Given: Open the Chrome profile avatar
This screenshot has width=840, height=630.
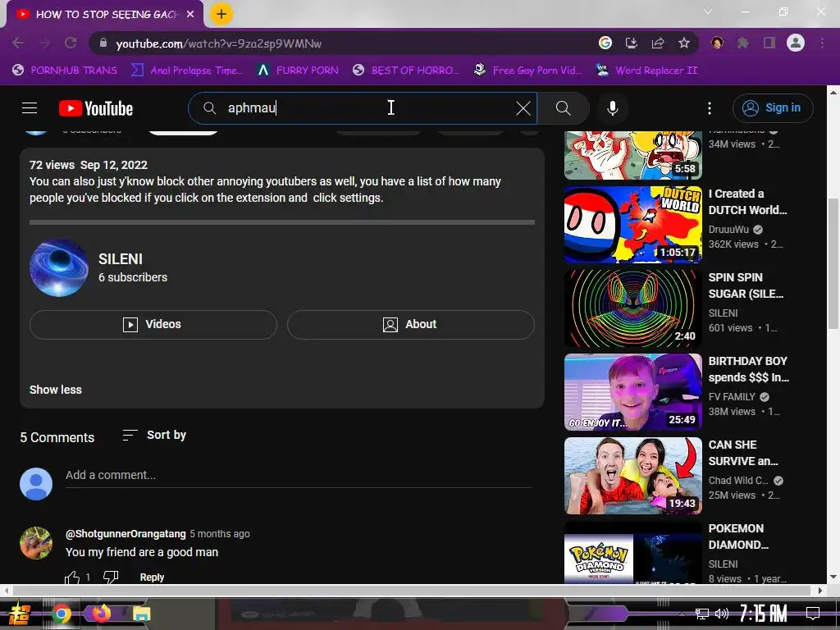Looking at the screenshot, I should point(796,43).
